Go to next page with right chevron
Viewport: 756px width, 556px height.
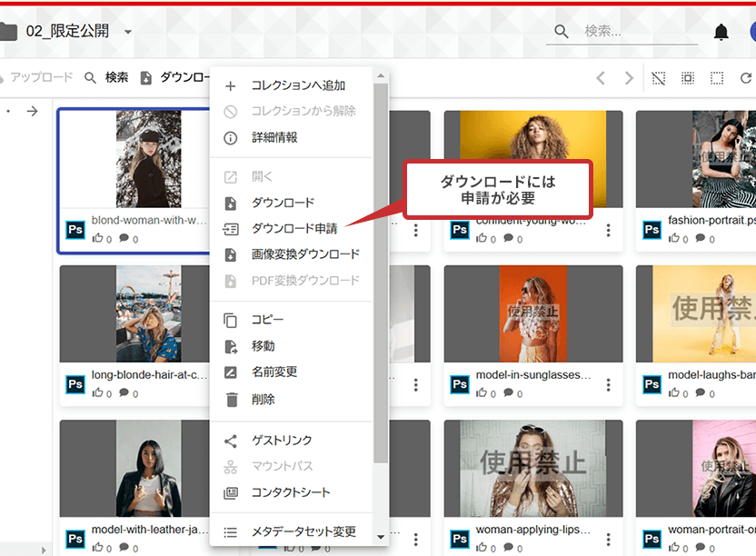click(x=629, y=77)
